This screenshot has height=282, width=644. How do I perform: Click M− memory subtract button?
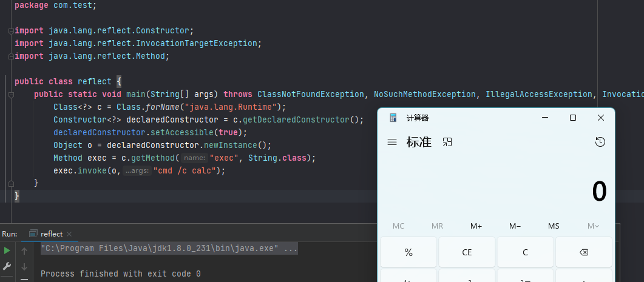(x=515, y=226)
